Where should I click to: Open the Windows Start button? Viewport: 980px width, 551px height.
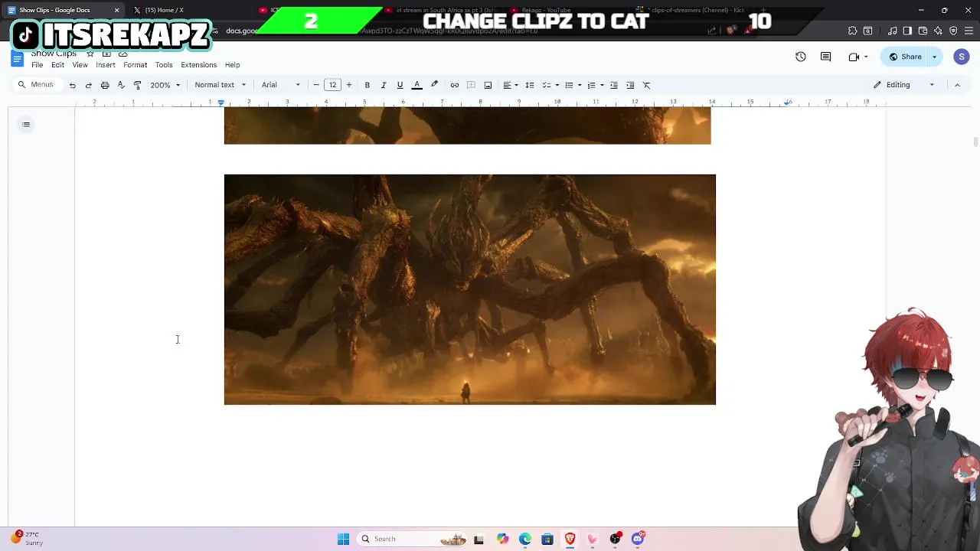(343, 539)
